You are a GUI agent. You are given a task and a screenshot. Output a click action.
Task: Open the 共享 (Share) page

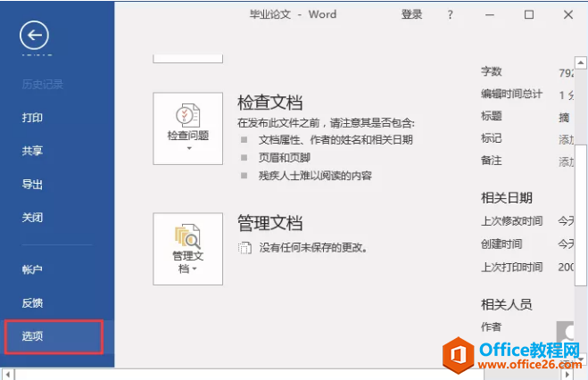(x=32, y=151)
